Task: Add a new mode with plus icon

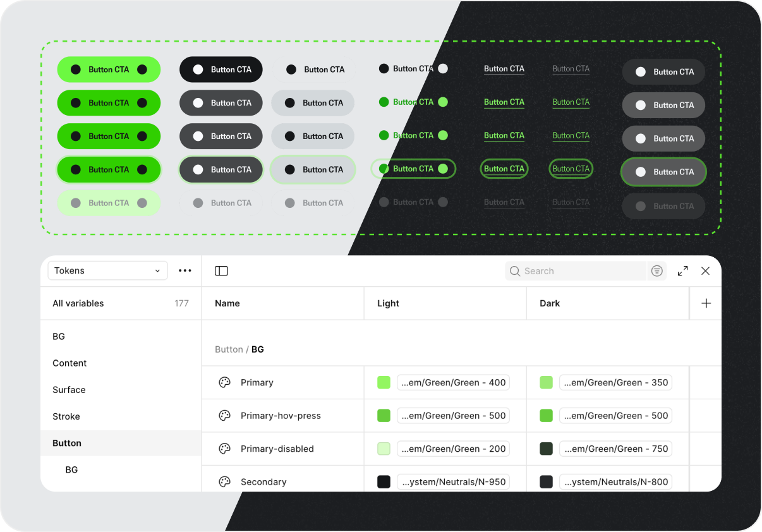Action: click(706, 303)
